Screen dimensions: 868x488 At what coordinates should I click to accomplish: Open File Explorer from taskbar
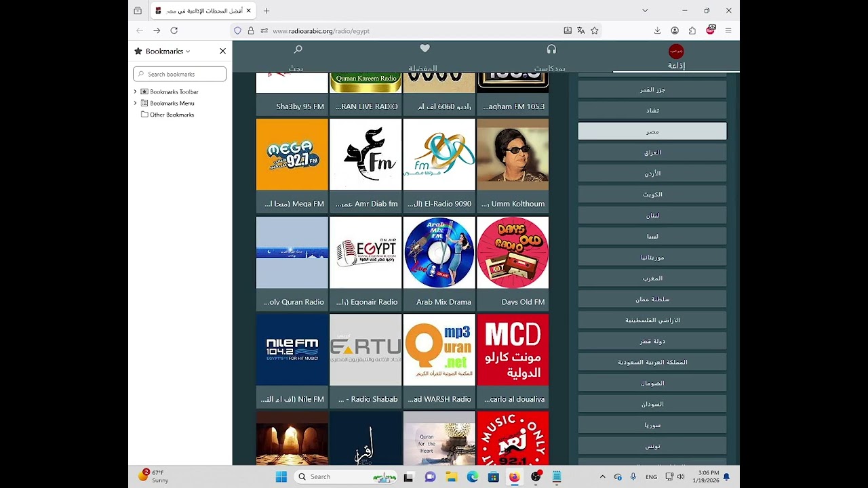click(x=452, y=476)
